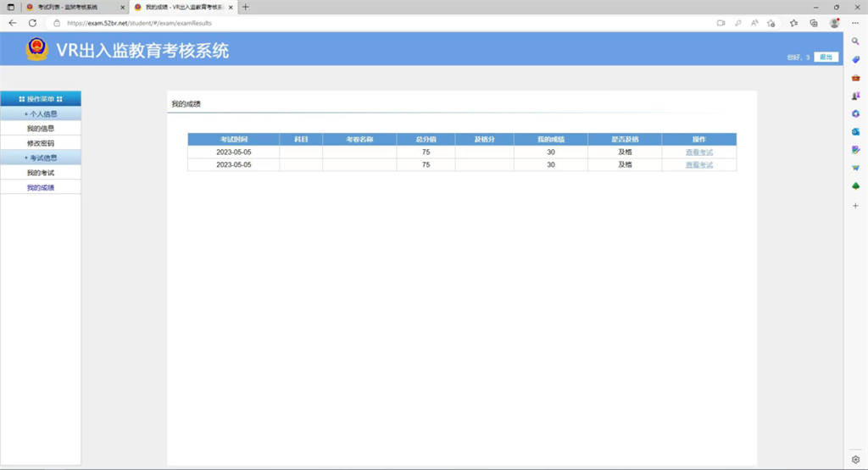The image size is (868, 470).
Task: Select 我的信息 in the left menu
Action: (41, 129)
